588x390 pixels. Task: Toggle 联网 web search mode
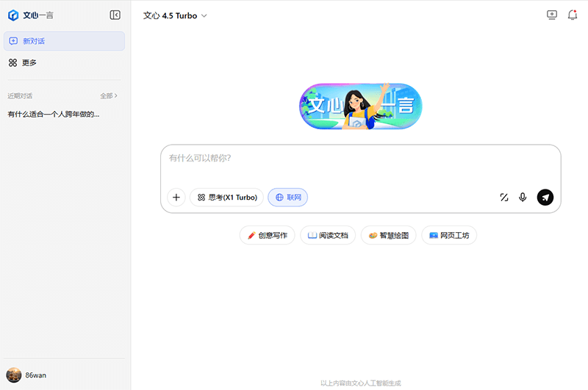click(x=287, y=197)
